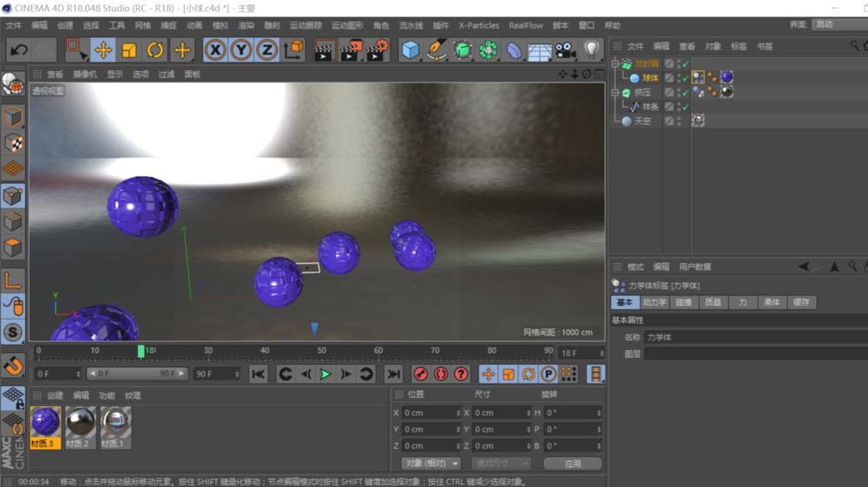Open the X-Particles menu
The height and width of the screenshot is (487, 868).
pyautogui.click(x=478, y=25)
